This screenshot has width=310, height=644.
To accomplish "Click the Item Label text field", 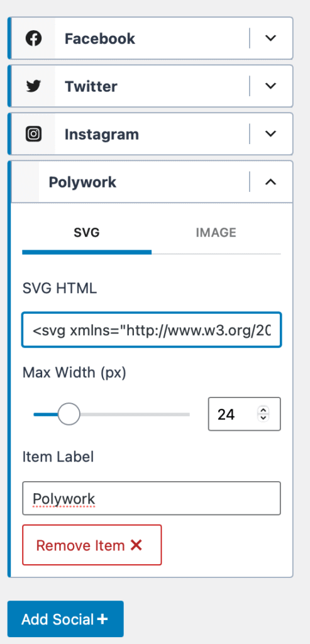I will tap(152, 498).
